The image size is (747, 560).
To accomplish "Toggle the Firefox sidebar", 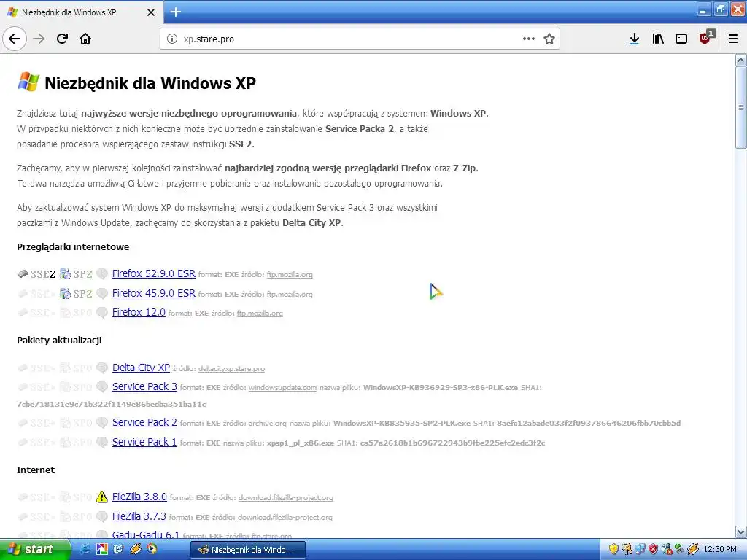I will tap(681, 39).
